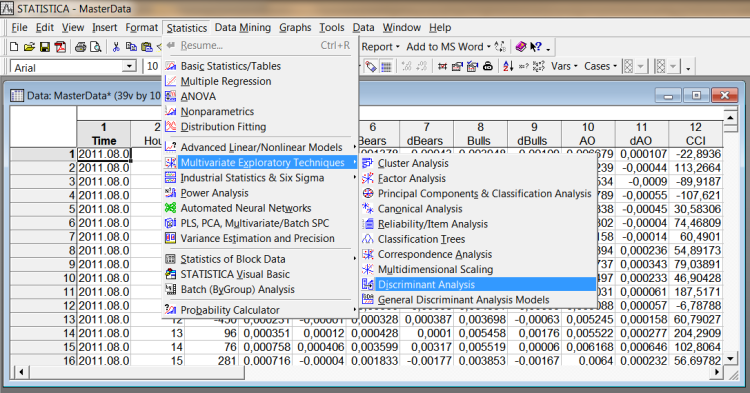Paste with the clipboard icon
Image resolution: width=750 pixels, height=393 pixels.
click(x=147, y=46)
